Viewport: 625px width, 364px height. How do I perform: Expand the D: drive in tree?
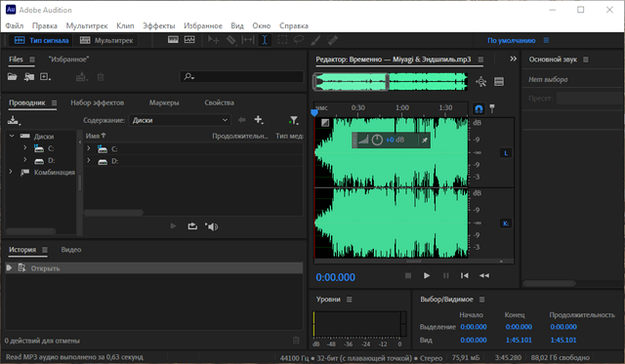coord(24,160)
